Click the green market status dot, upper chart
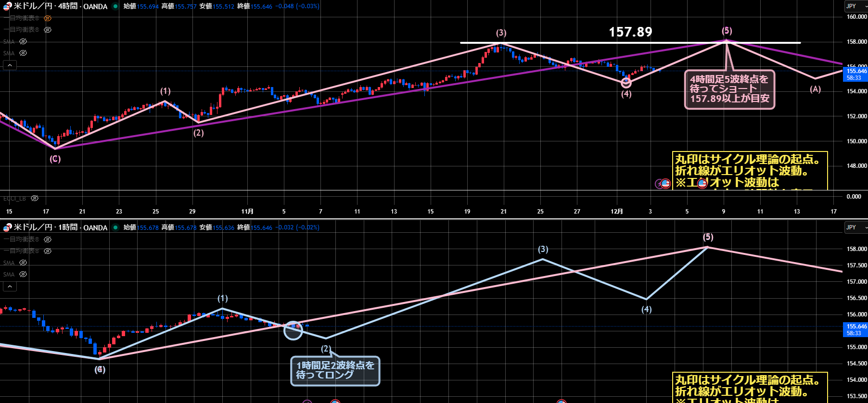868x403 pixels. [x=115, y=6]
